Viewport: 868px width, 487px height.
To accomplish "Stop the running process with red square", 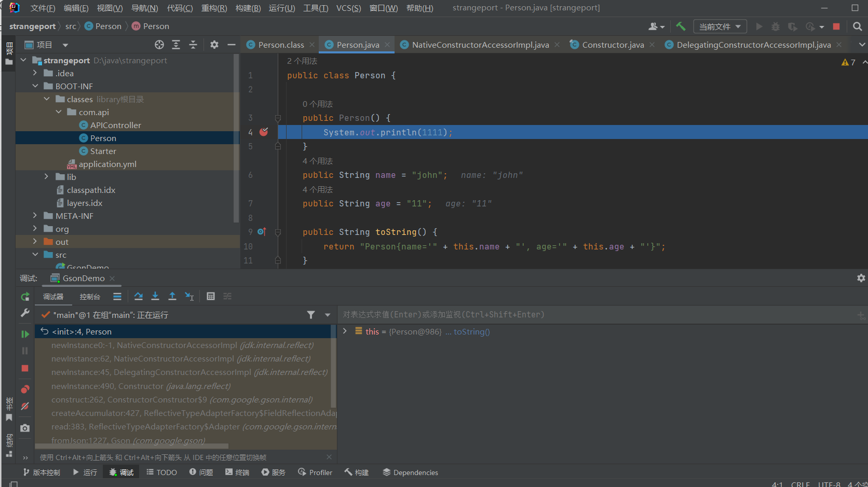I will coord(836,26).
